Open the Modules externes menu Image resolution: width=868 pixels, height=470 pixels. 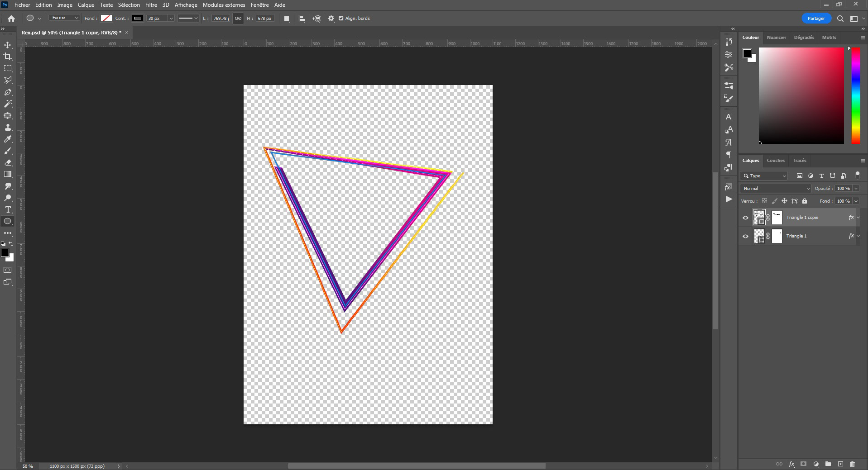coord(224,5)
